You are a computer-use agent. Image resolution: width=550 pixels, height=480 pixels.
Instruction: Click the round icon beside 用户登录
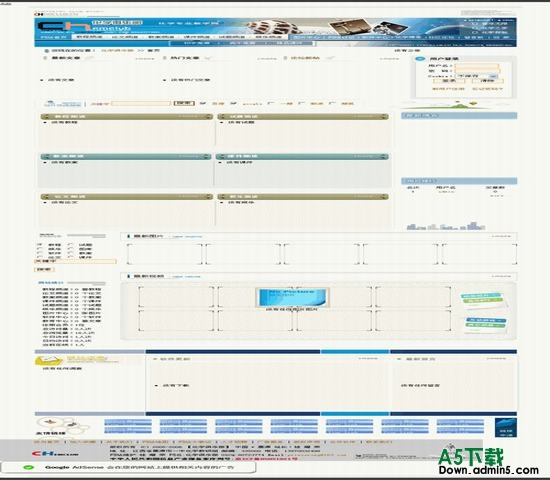tap(420, 59)
